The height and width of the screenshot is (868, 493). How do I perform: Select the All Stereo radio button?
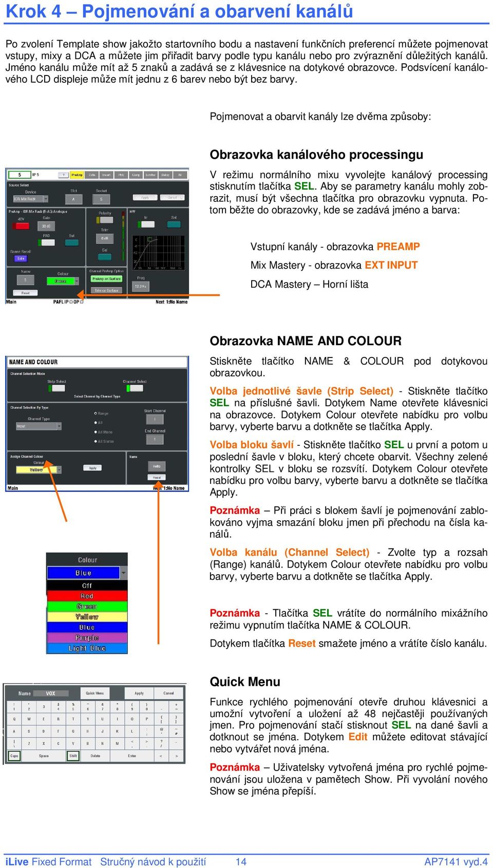[x=96, y=441]
